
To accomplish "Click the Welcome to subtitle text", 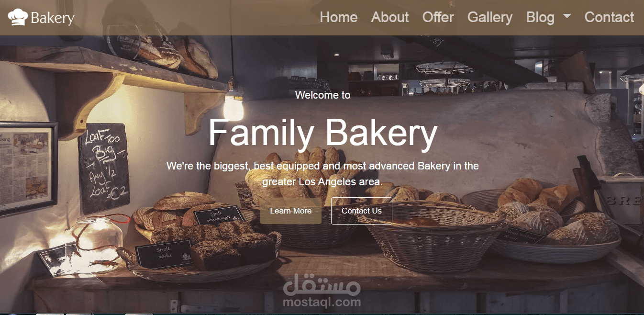I will click(x=323, y=95).
